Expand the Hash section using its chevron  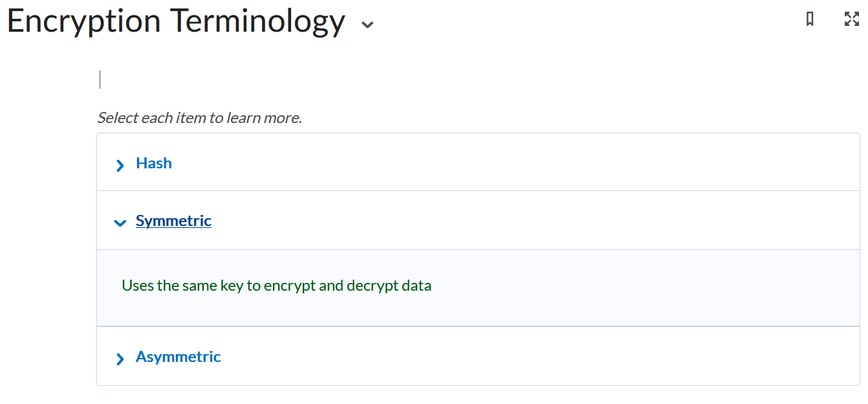pos(120,165)
